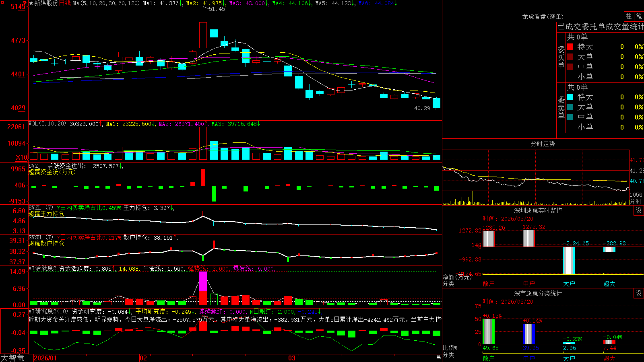The width and height of the screenshot is (644, 362).
Task: Click 散户持仓: 38.151 value
Action: 149,238
